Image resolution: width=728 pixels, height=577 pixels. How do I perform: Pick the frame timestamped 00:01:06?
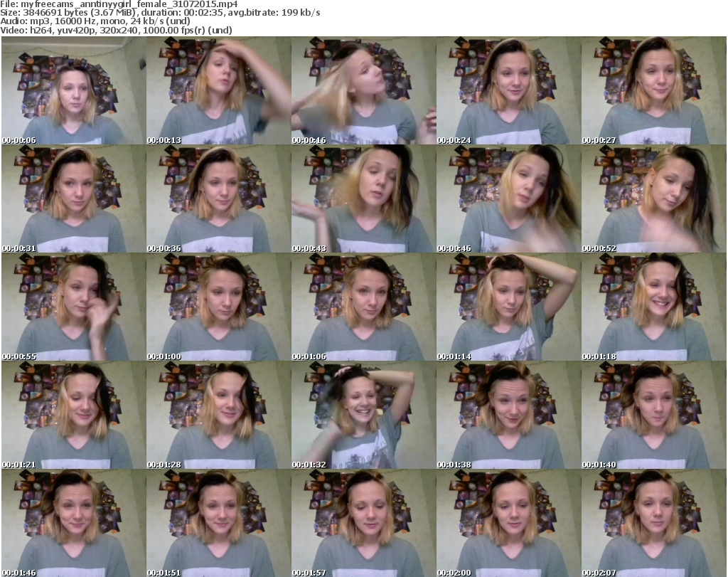point(363,307)
